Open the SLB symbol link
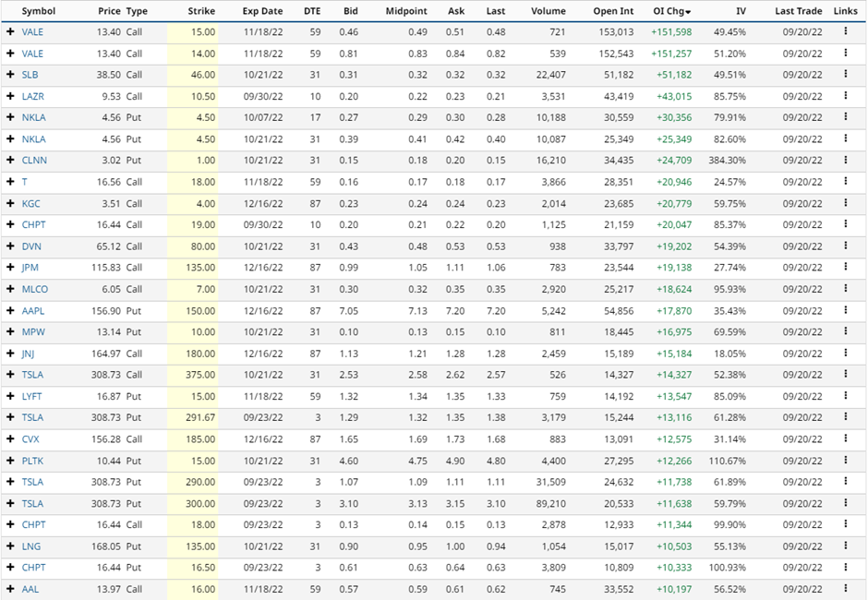 click(x=30, y=75)
